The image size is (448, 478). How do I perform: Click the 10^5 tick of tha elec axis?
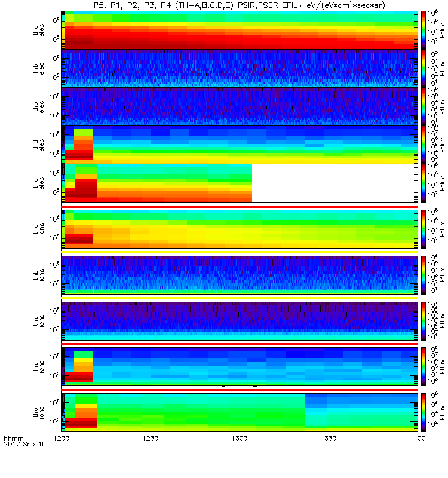pyautogui.click(x=55, y=39)
